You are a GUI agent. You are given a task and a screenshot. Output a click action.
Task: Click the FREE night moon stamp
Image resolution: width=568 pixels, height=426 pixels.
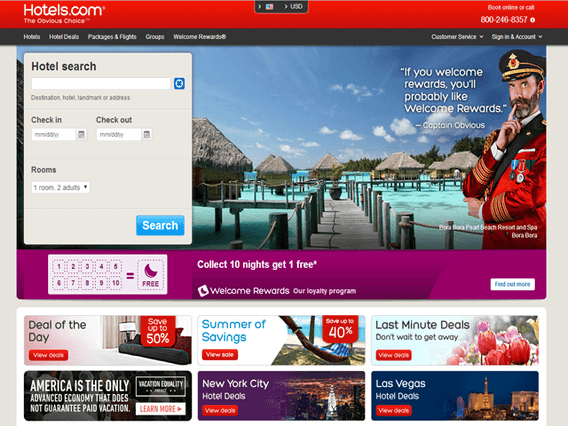click(x=150, y=274)
